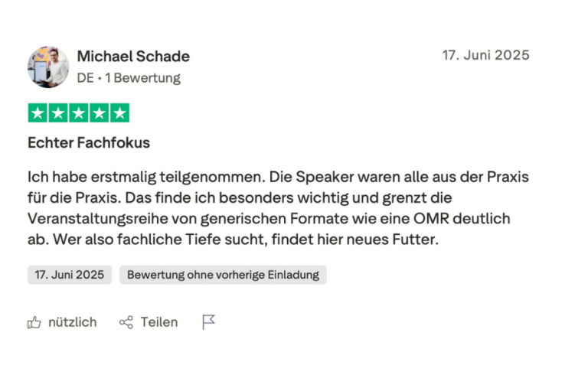
Task: Click the fifth green rating star
Action: coord(119,113)
